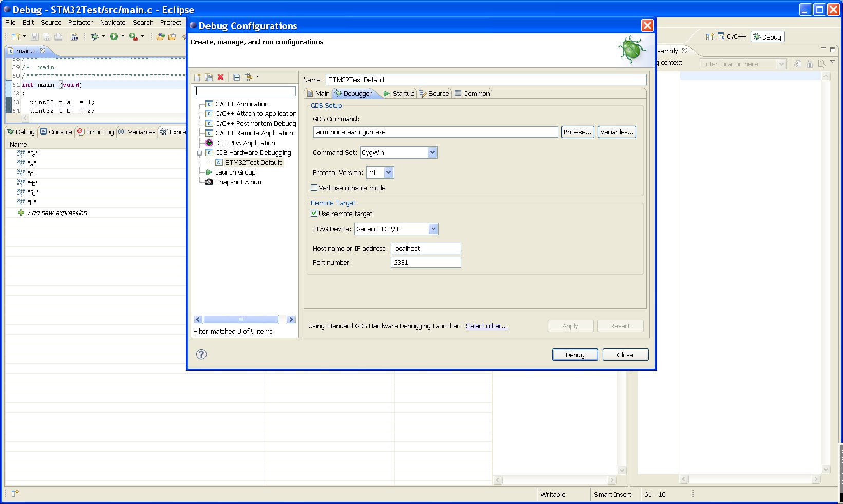The height and width of the screenshot is (504, 843).
Task: Click the Select other... link
Action: coord(486,326)
